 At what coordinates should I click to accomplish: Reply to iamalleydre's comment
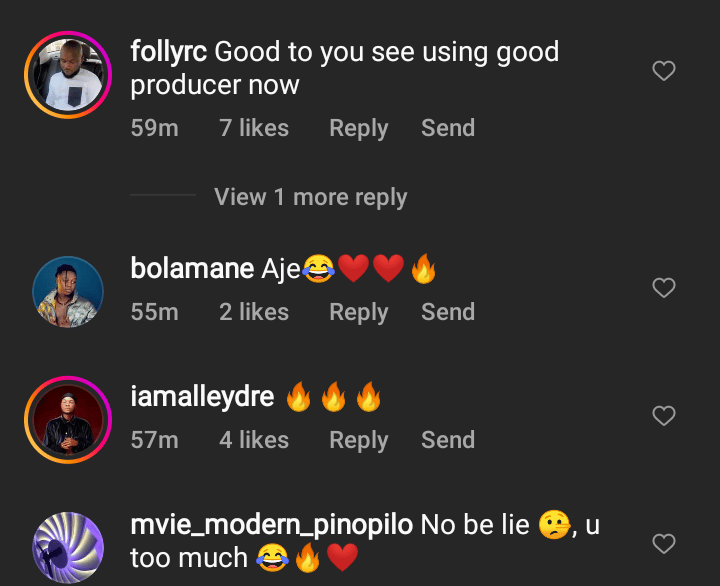(x=358, y=440)
